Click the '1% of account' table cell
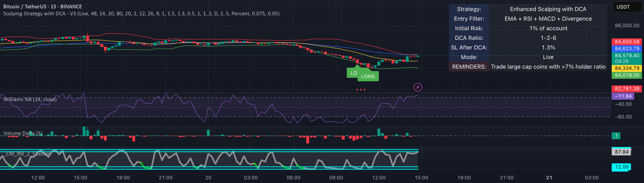 [x=548, y=28]
